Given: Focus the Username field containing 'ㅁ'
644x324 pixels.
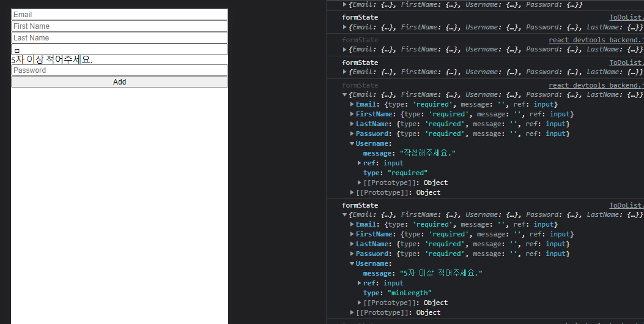Looking at the screenshot, I should click(x=119, y=50).
